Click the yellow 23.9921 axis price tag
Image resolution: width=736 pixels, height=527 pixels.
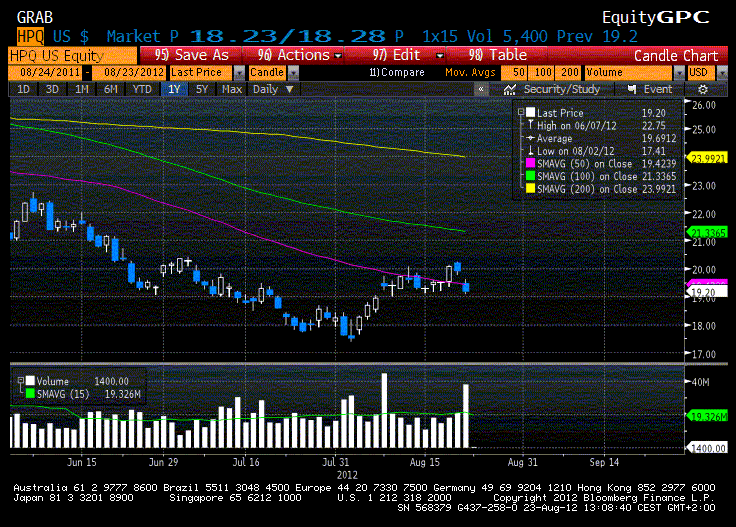click(707, 159)
